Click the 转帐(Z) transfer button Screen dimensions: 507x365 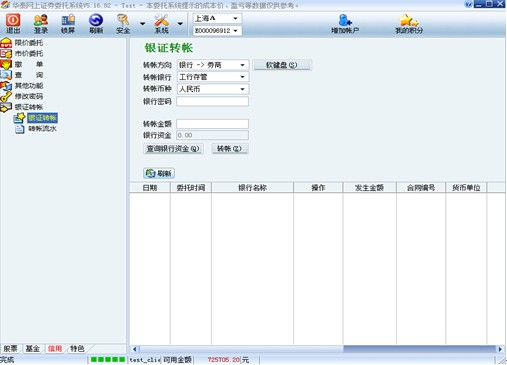[x=229, y=149]
